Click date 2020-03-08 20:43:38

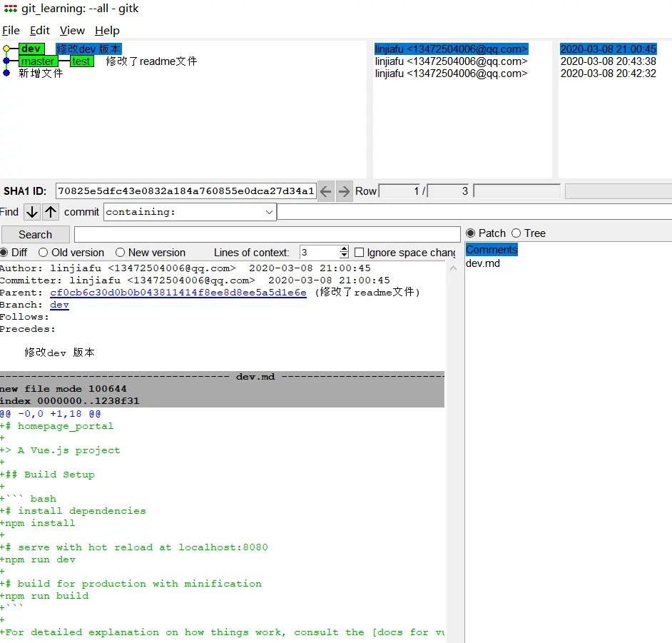pos(608,61)
